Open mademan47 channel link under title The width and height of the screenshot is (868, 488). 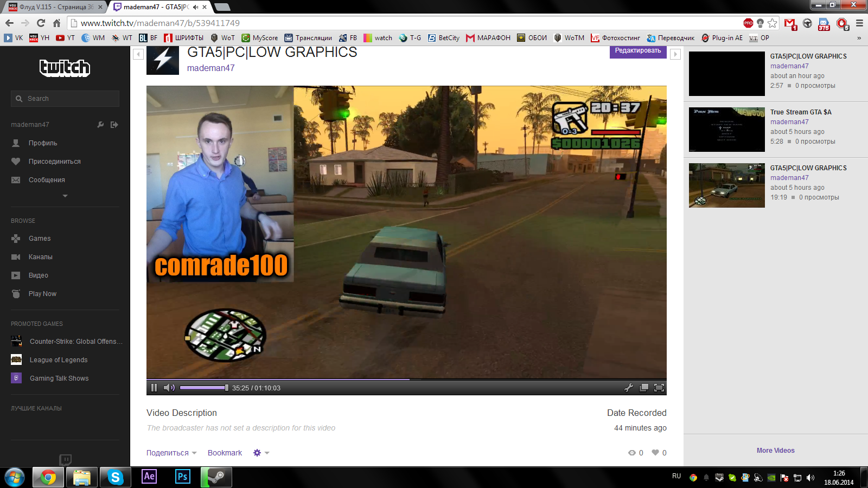[210, 68]
